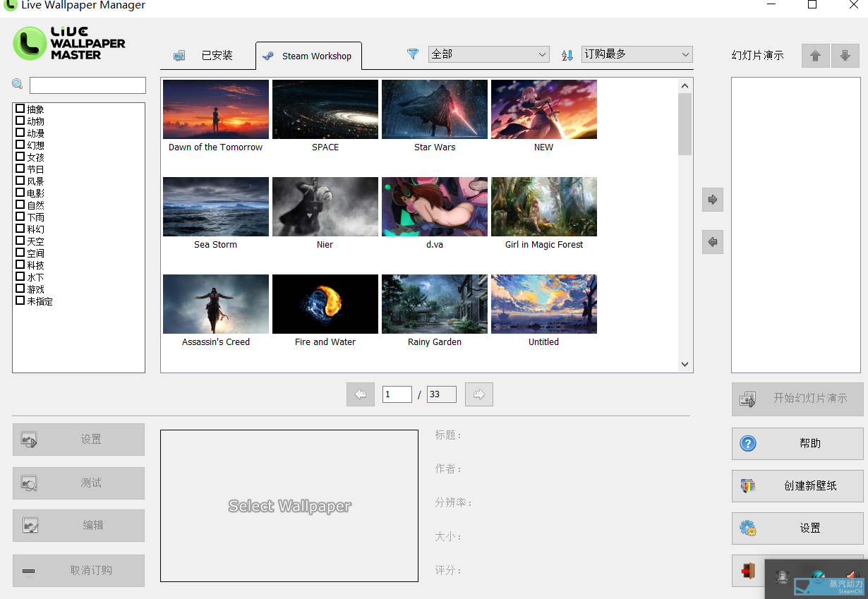Click the wallpaper list scroll-up arrow
This screenshot has width=868, height=599.
(685, 85)
